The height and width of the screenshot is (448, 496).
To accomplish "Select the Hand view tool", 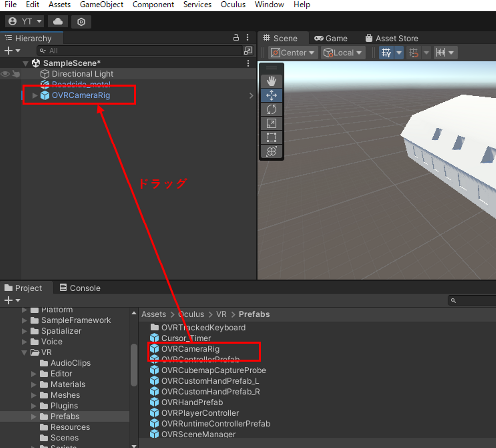I will pos(271,81).
